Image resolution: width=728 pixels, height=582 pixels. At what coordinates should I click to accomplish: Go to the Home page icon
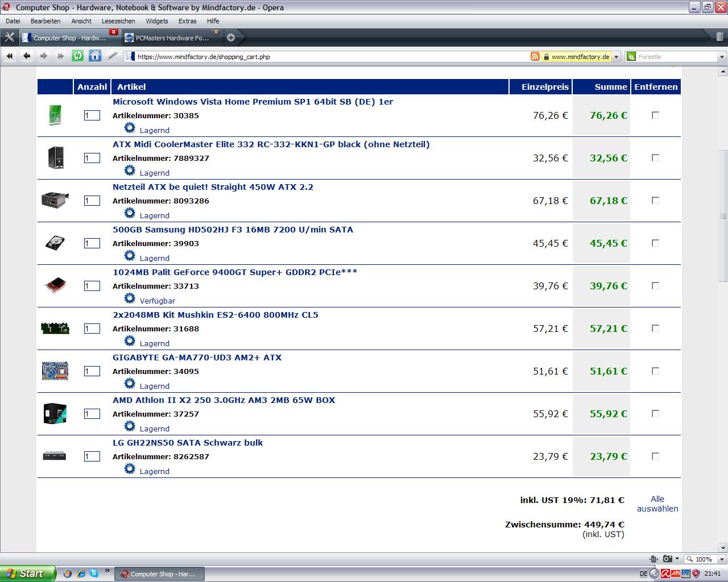[95, 56]
